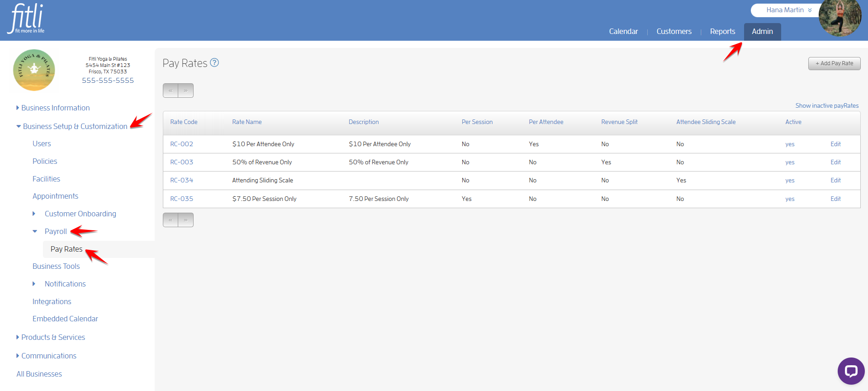The image size is (868, 391).
Task: Select the Admin tab
Action: pyautogui.click(x=762, y=31)
